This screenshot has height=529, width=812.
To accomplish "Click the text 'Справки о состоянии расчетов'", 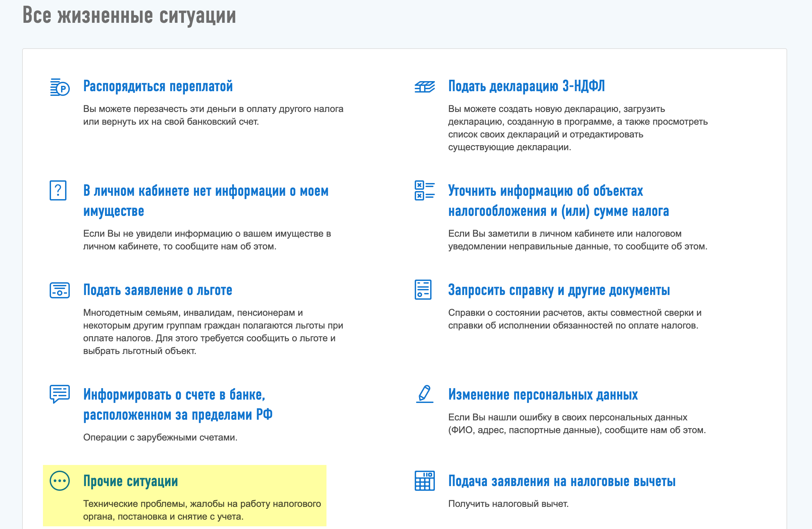I will click(575, 319).
